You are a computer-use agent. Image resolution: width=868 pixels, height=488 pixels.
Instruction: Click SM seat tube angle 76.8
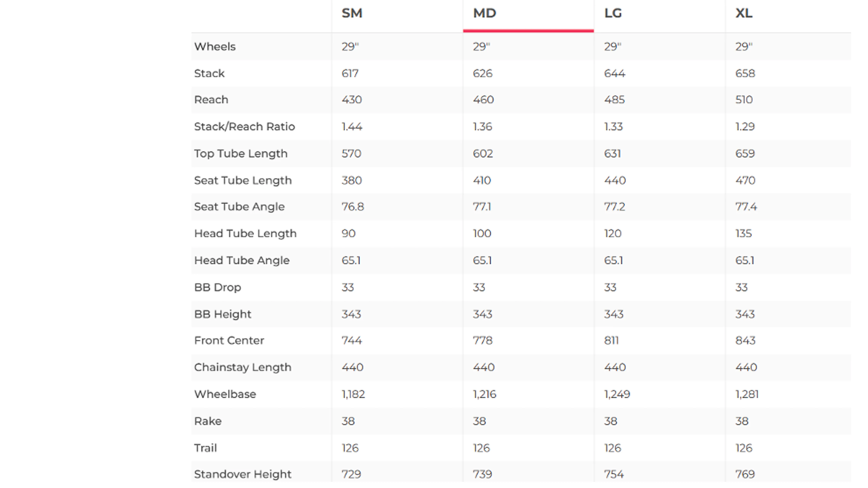pyautogui.click(x=353, y=207)
